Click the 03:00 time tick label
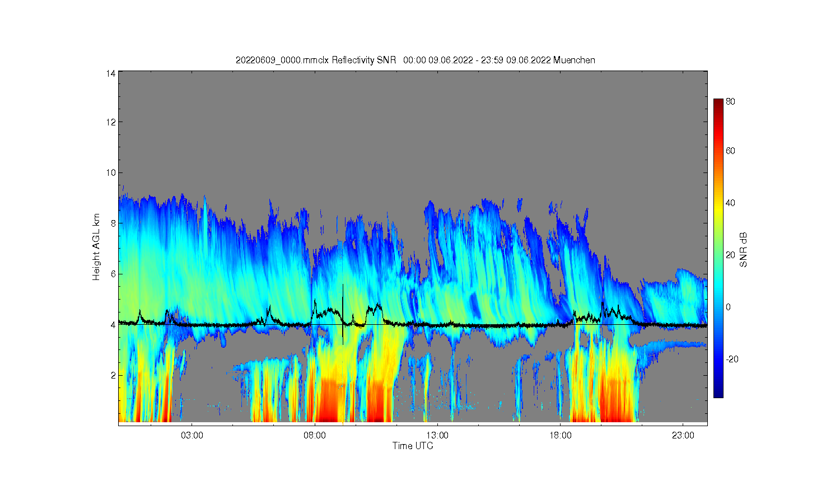 coord(192,436)
